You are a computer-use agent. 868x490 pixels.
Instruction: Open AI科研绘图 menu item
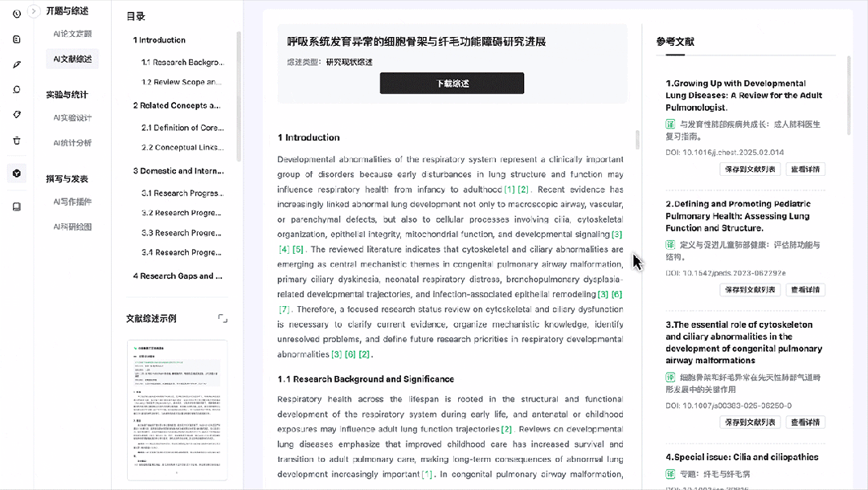click(72, 227)
